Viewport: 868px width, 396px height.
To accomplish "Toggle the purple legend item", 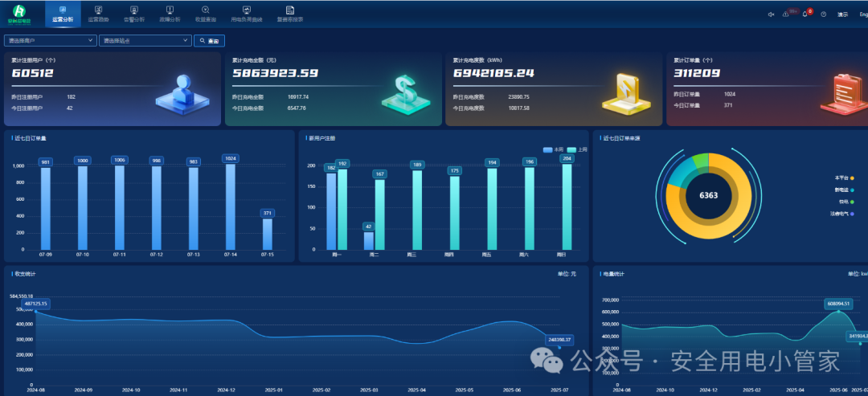I will tap(842, 213).
